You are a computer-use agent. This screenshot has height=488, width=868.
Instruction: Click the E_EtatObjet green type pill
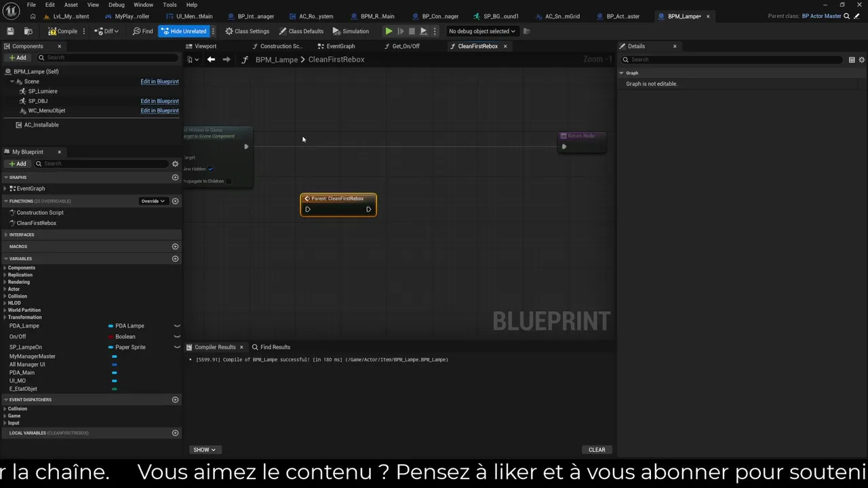point(114,389)
